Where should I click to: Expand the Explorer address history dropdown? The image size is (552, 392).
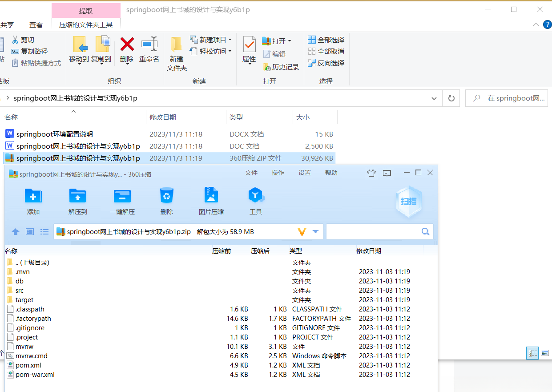coord(434,98)
